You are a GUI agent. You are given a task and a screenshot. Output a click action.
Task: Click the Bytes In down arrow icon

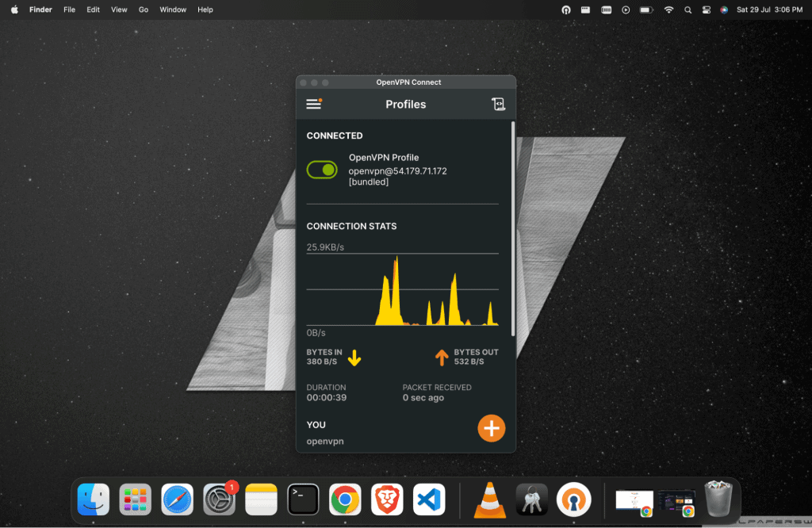[354, 358]
